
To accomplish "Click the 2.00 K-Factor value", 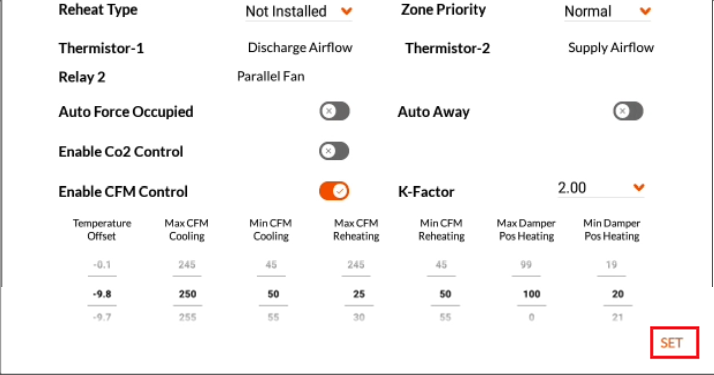I will point(572,188).
